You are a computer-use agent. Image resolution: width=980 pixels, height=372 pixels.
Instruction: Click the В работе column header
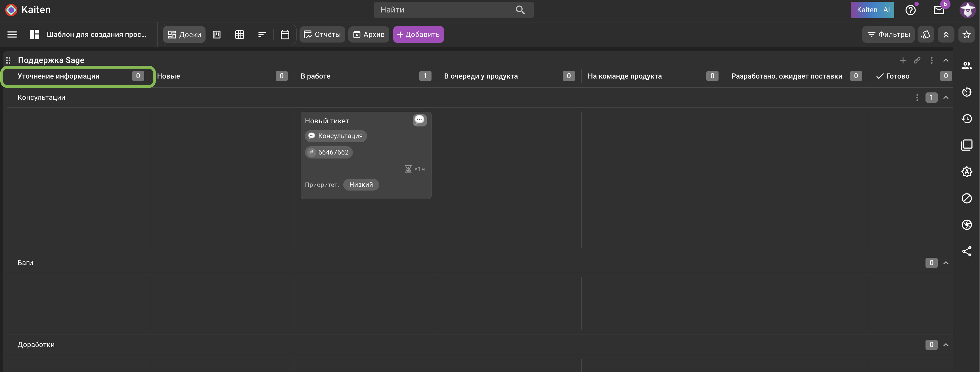tap(315, 76)
